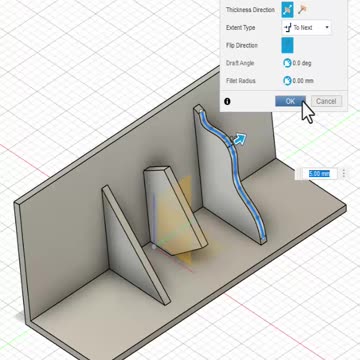Select the symmetric Thickness Direction icon

pos(287,10)
